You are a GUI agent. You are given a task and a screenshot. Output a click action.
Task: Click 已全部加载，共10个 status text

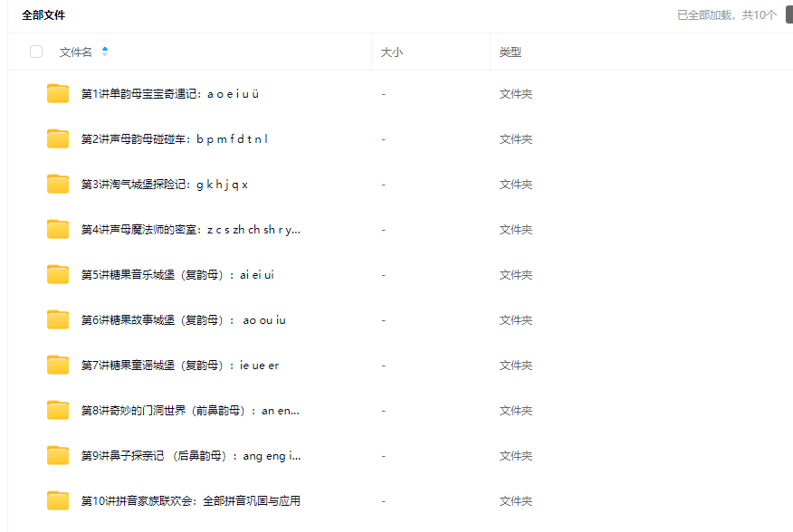727,15
